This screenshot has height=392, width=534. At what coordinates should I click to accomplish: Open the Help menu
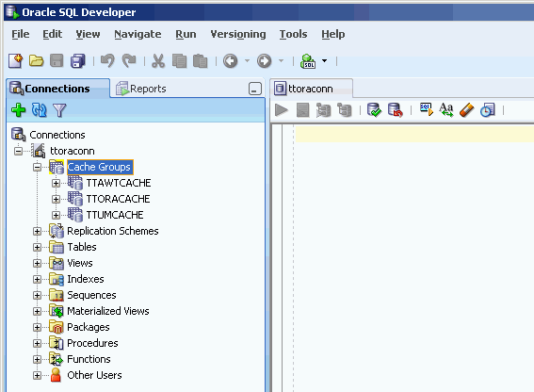[333, 34]
